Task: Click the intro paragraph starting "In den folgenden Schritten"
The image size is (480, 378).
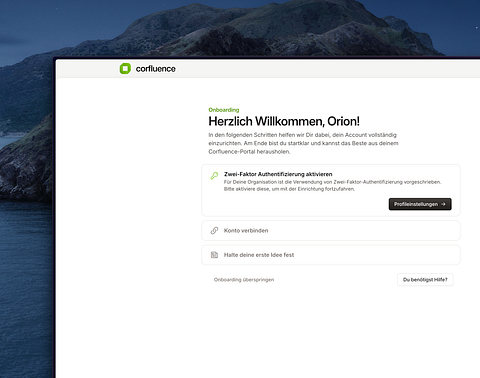Action: click(303, 143)
